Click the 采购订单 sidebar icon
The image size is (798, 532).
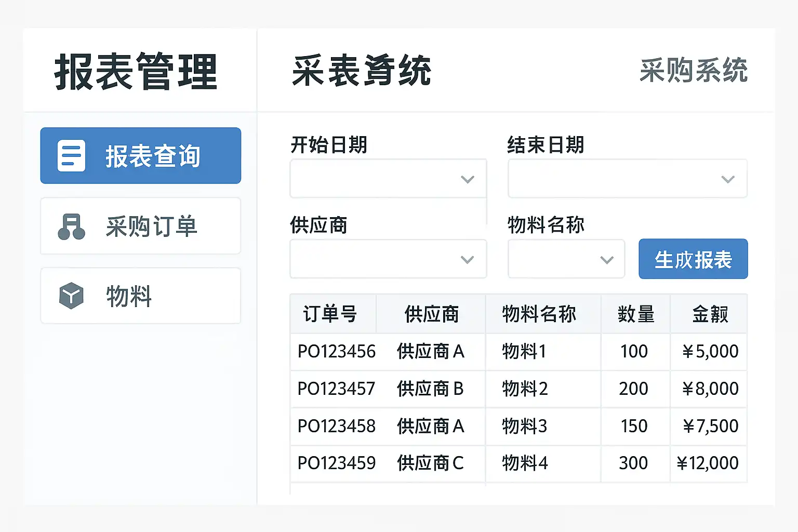71,227
